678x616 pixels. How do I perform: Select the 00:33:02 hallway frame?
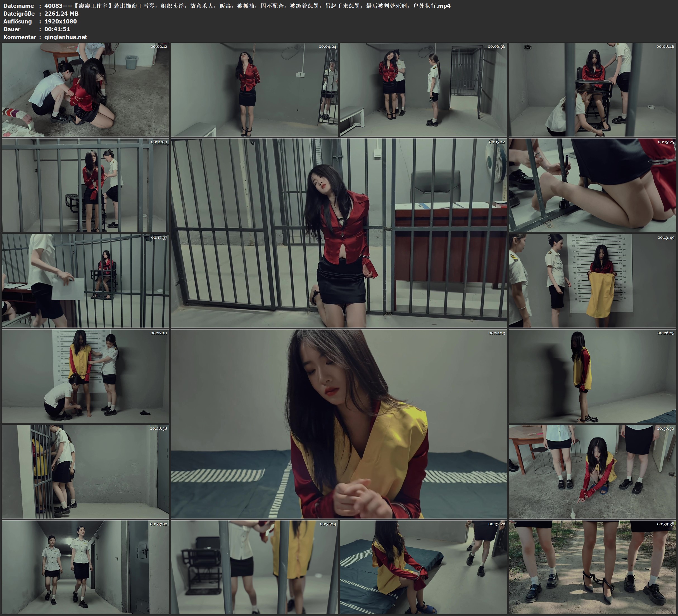point(85,567)
